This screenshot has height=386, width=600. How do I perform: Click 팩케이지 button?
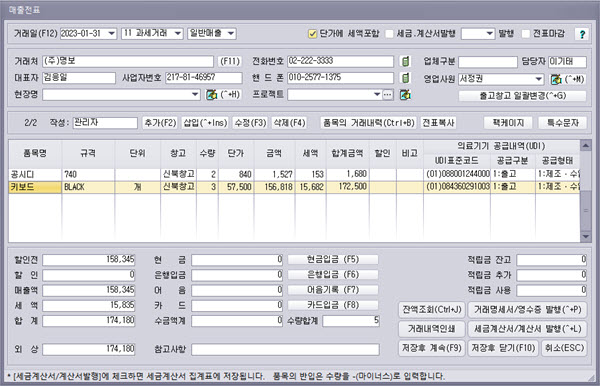[x=508, y=123]
